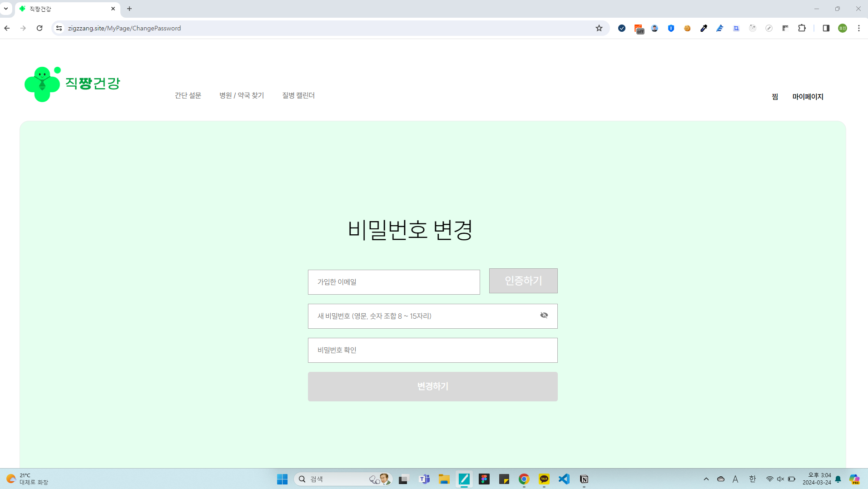Image resolution: width=868 pixels, height=489 pixels.
Task: Toggle new password visibility eye icon
Action: pos(544,316)
